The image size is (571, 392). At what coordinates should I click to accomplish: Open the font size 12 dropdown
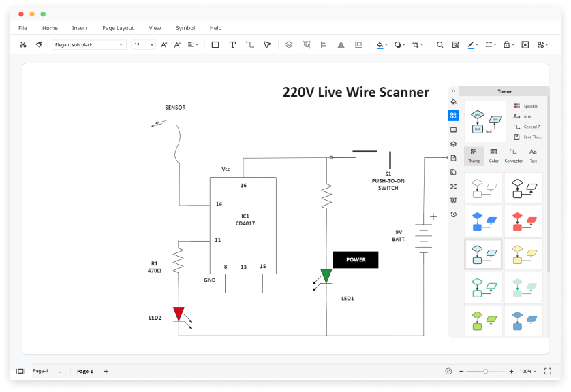[144, 44]
